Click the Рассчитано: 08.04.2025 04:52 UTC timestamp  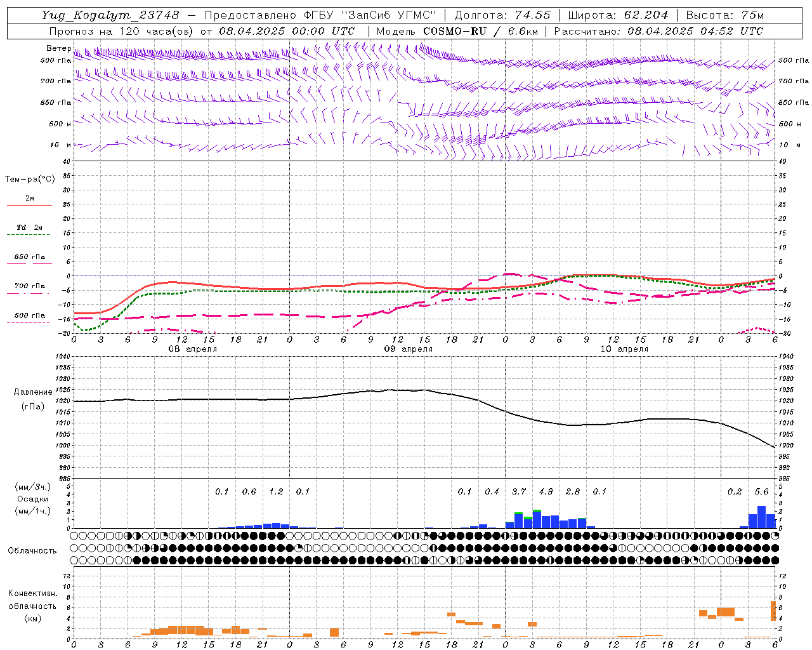[658, 31]
